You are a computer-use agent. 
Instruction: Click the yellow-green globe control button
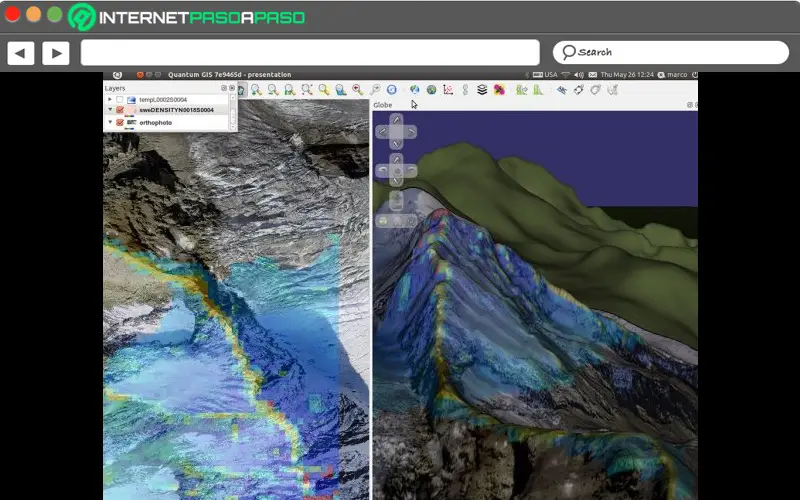[383, 221]
